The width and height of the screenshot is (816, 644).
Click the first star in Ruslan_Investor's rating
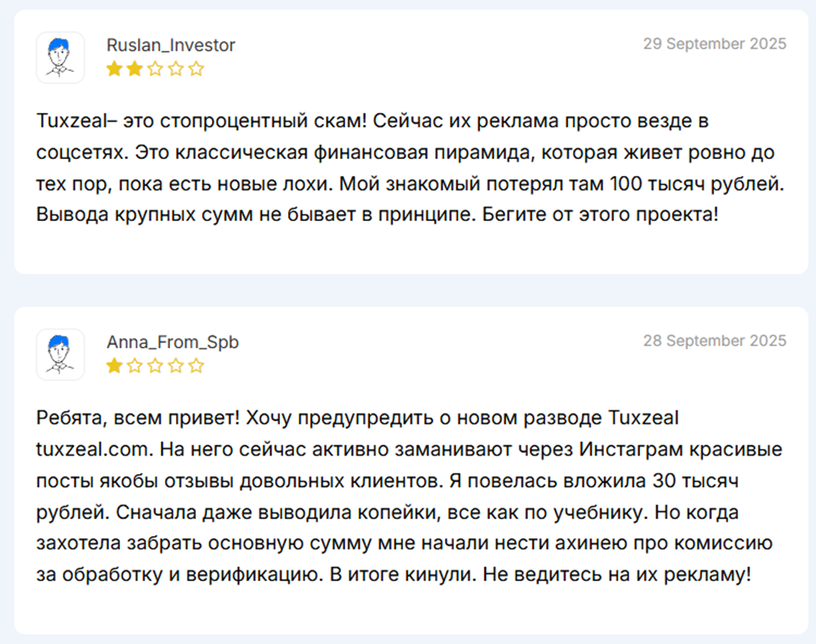(115, 70)
